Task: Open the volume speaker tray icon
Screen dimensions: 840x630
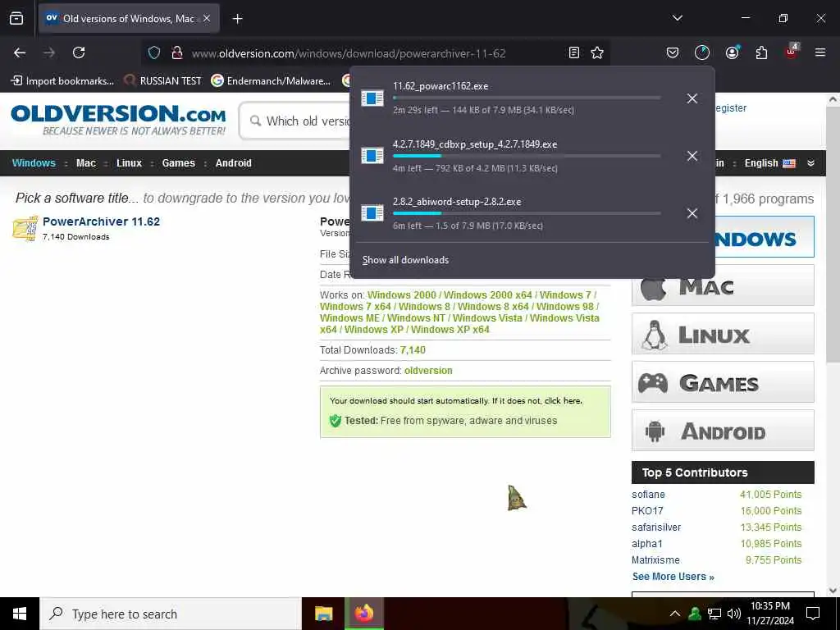Action: 734,614
